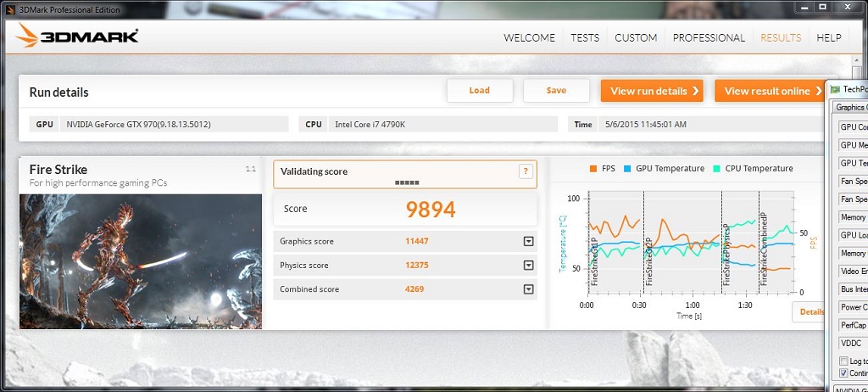This screenshot has height=392, width=868.
Task: Click the FireStrikeGt1P marker in the chart
Action: pyautogui.click(x=594, y=261)
